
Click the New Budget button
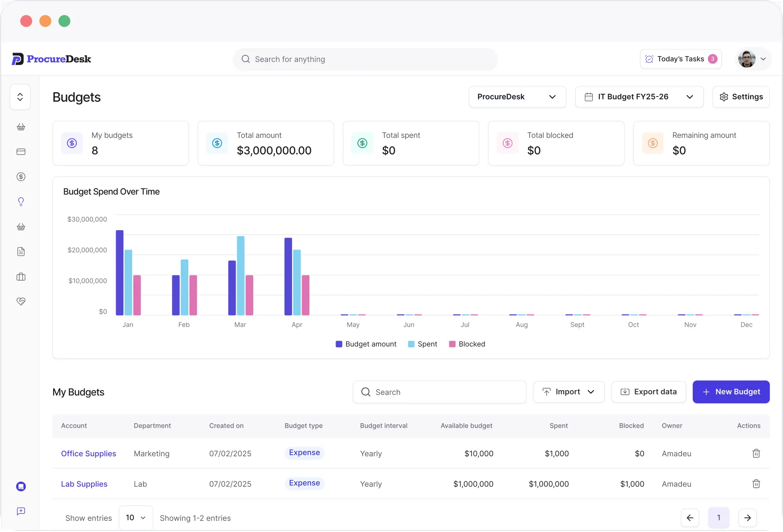point(731,392)
